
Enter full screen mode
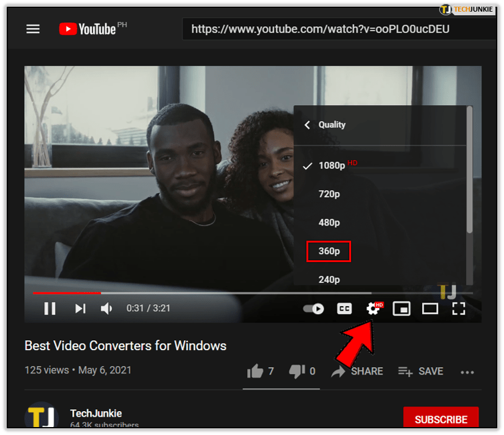458,309
